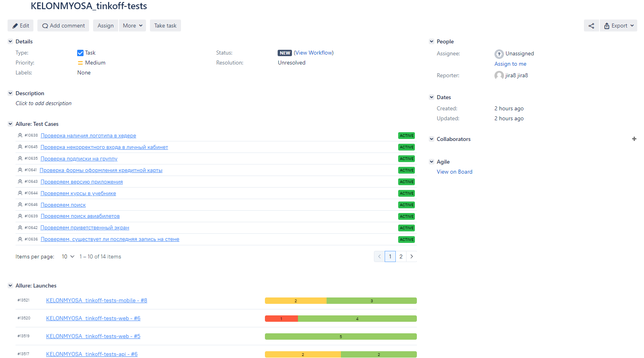This screenshot has height=358, width=644.
Task: Click the Medium priority icon
Action: click(x=80, y=63)
